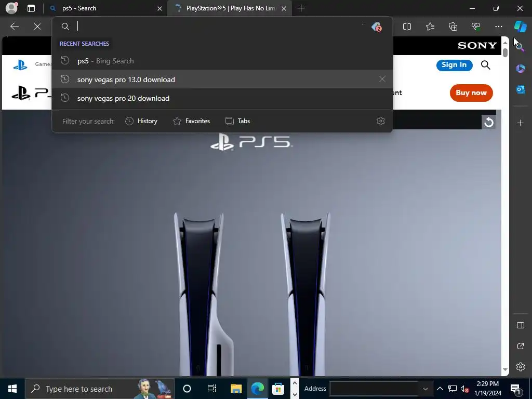Launch the Copilot sidebar
This screenshot has height=399, width=532.
point(520,26)
